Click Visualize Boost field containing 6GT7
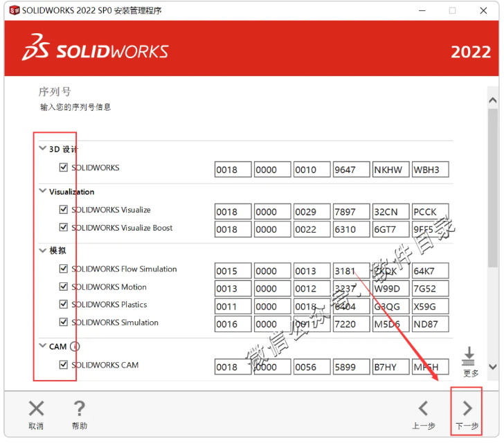Viewport: 504px width, 443px height. click(390, 229)
